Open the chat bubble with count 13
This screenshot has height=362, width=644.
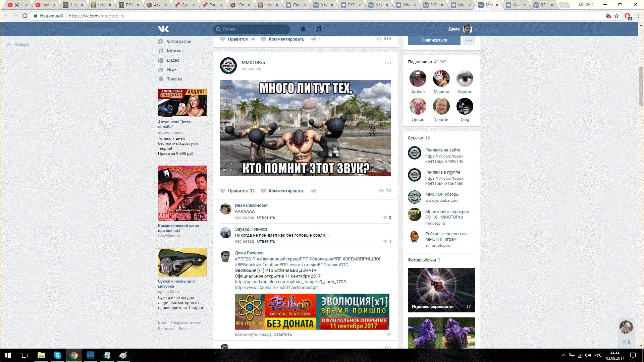(x=626, y=332)
